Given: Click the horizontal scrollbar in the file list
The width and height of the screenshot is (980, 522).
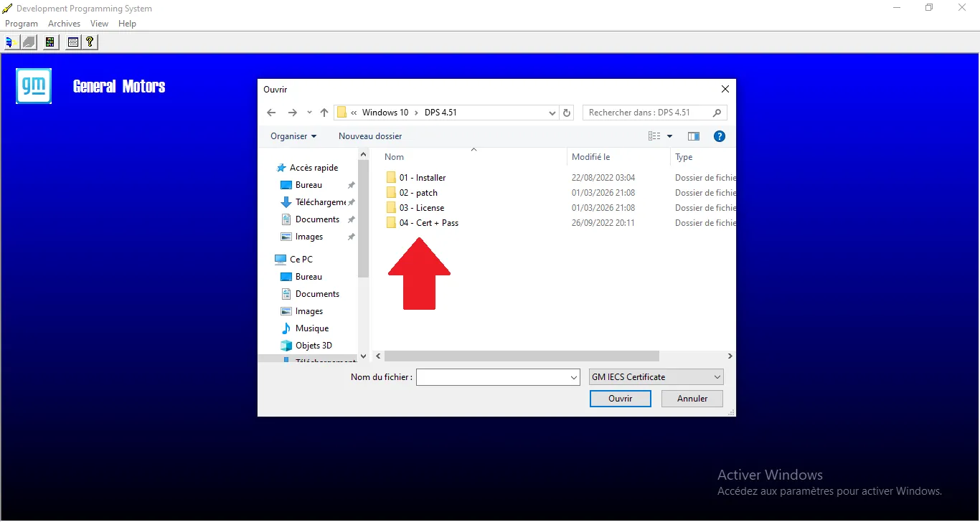Looking at the screenshot, I should 522,356.
